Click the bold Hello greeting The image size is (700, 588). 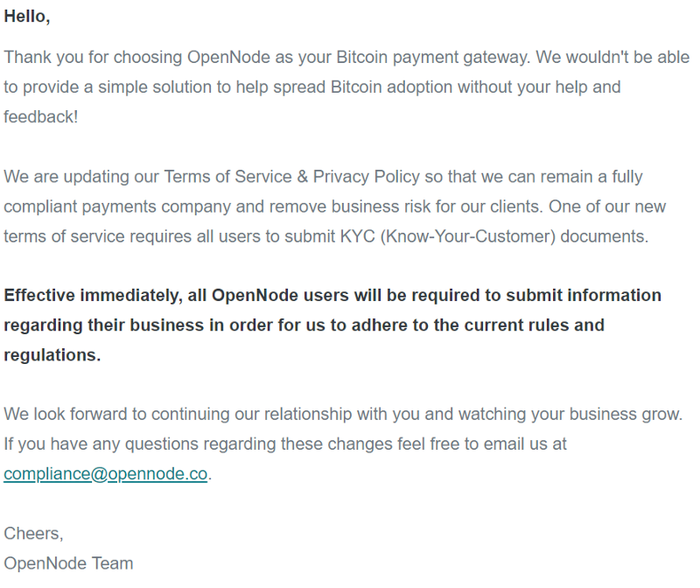27,17
